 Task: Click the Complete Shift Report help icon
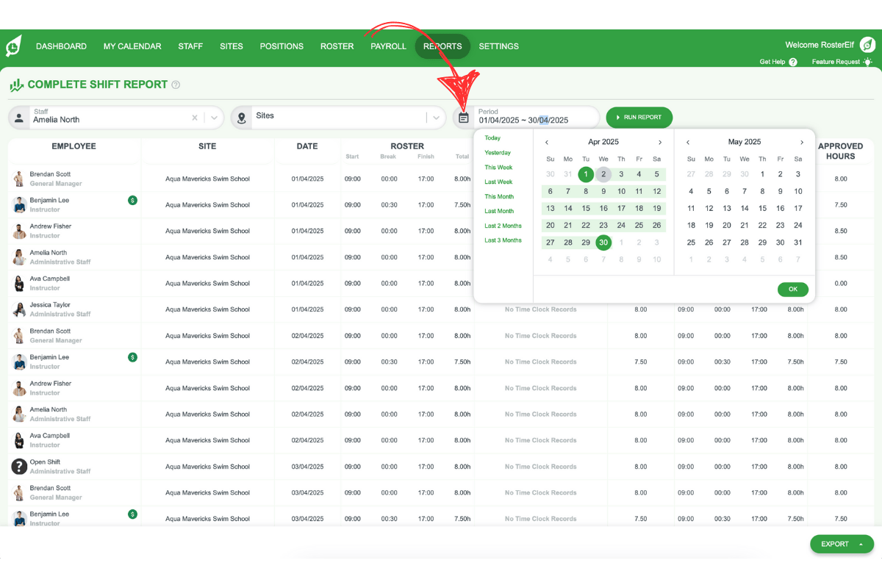click(x=175, y=85)
